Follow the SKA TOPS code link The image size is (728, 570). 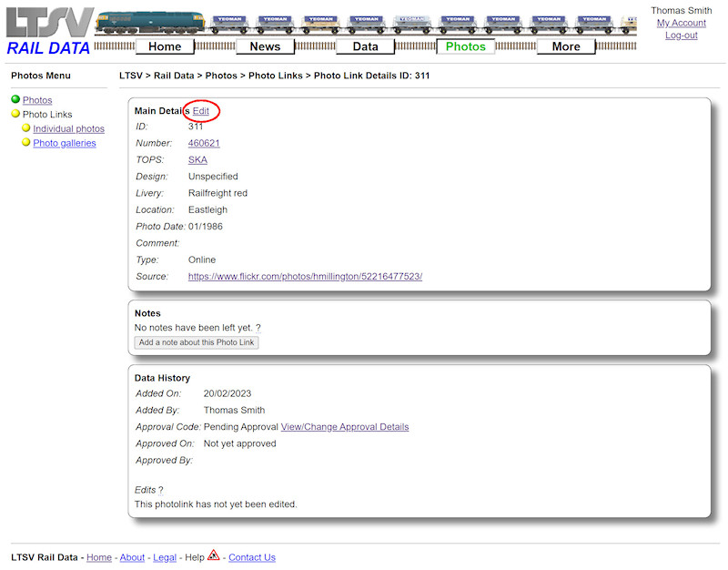click(x=197, y=159)
